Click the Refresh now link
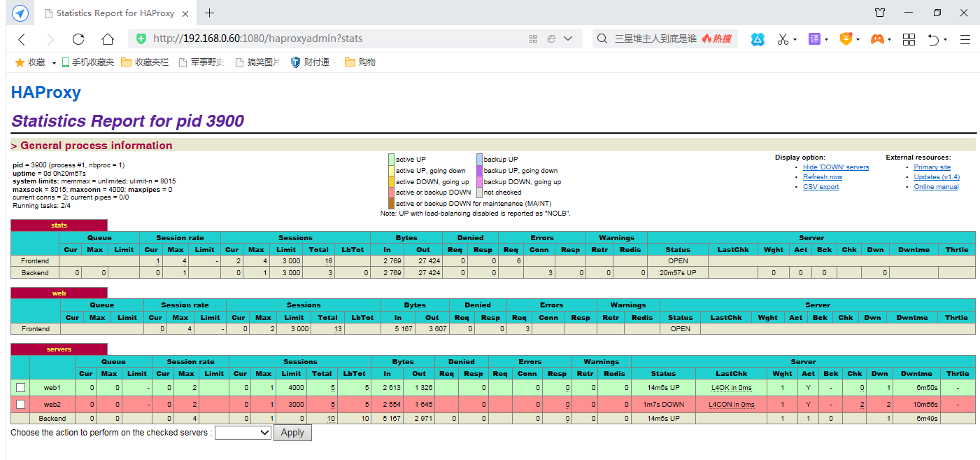This screenshot has width=980, height=460. [823, 177]
